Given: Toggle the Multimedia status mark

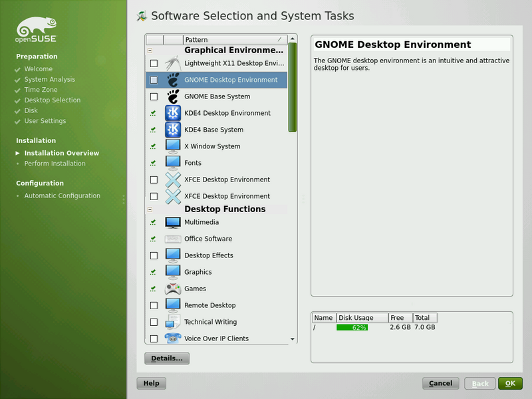Looking at the screenshot, I should pos(154,222).
